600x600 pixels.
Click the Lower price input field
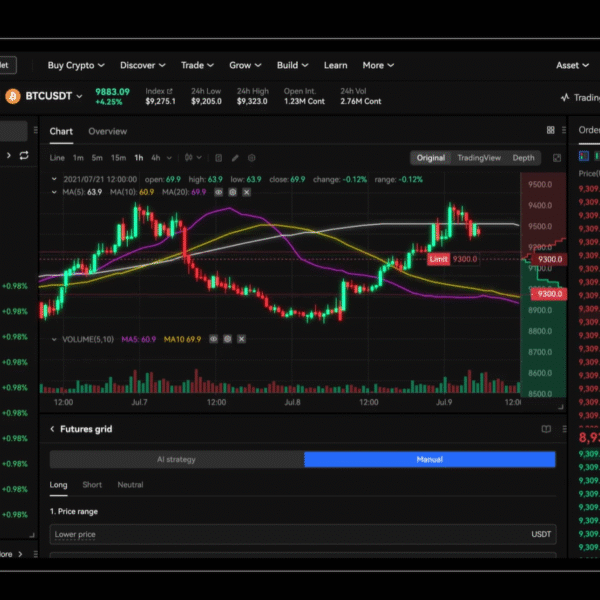(x=290, y=534)
